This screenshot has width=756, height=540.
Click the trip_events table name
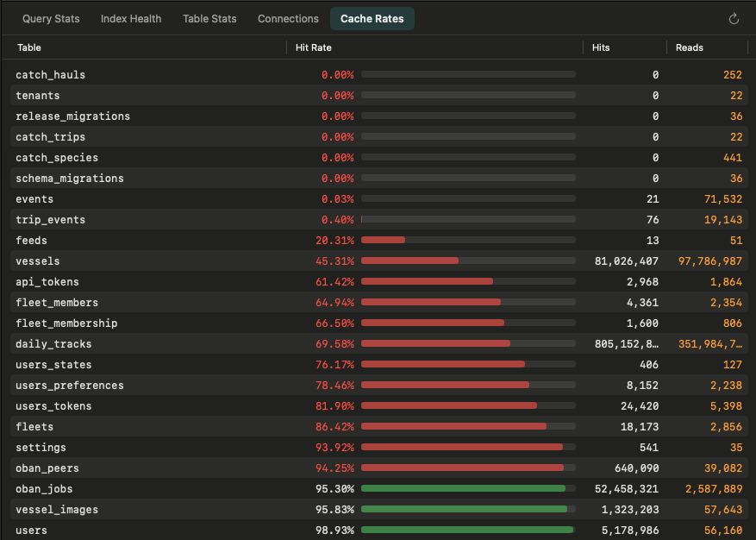pos(51,220)
